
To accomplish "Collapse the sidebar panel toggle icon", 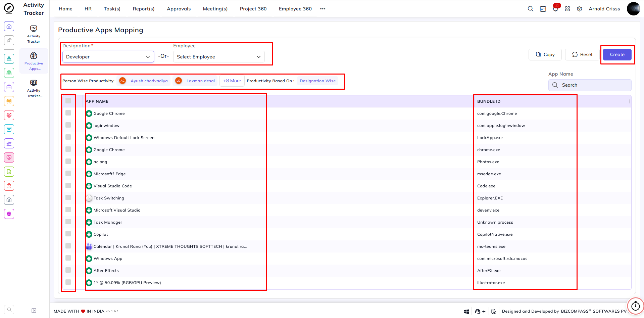I will coord(34,311).
